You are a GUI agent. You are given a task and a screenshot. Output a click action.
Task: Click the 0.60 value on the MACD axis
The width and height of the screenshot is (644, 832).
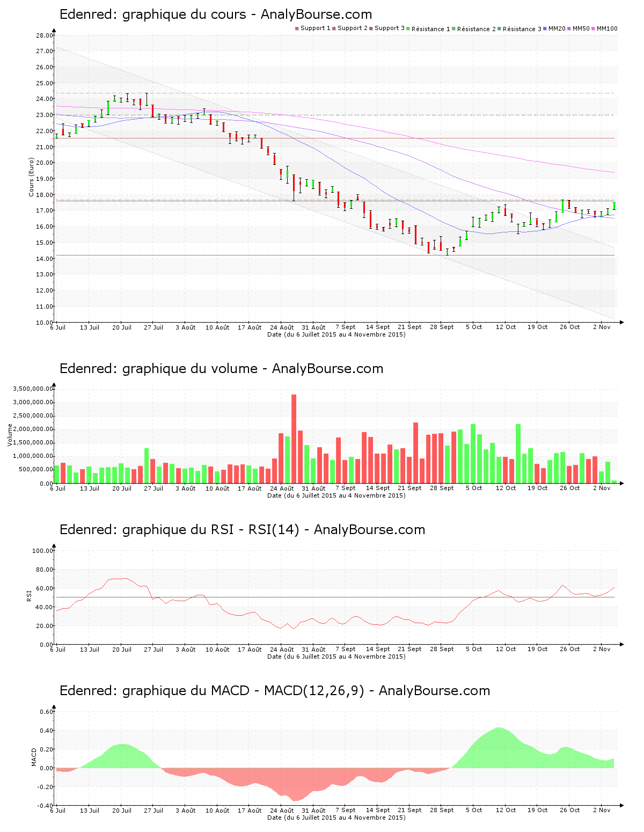pyautogui.click(x=47, y=712)
